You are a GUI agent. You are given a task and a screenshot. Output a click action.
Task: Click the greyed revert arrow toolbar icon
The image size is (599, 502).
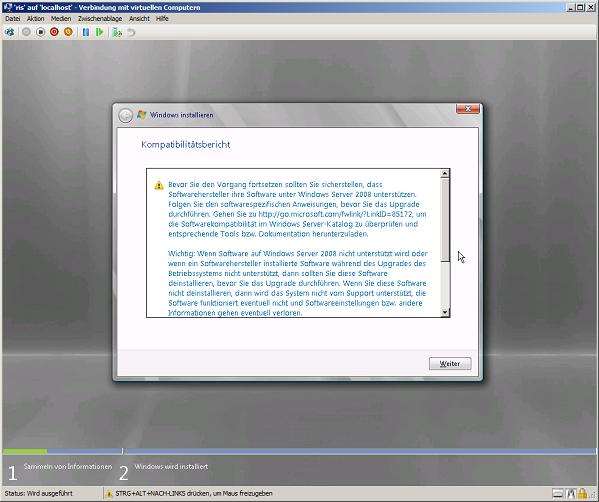131,32
